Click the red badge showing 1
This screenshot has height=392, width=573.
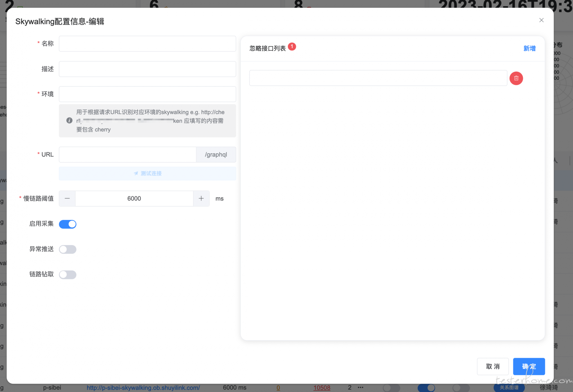(292, 47)
